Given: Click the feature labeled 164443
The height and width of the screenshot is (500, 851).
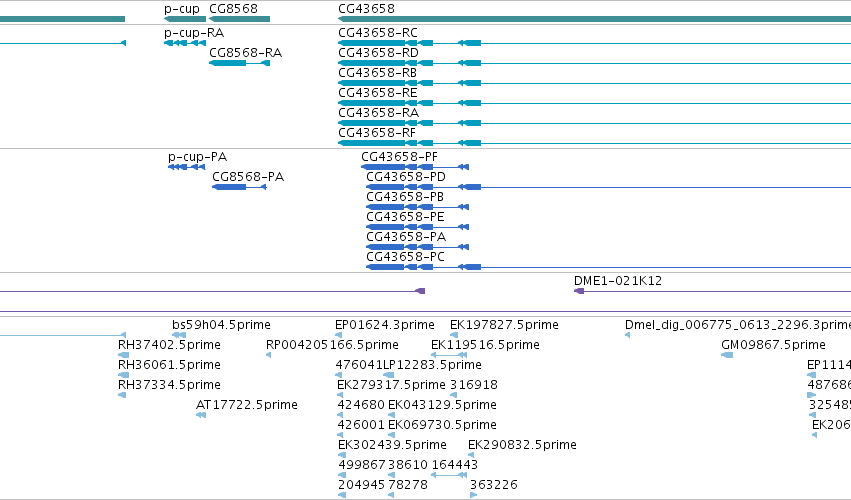Looking at the screenshot, I should [455, 465].
